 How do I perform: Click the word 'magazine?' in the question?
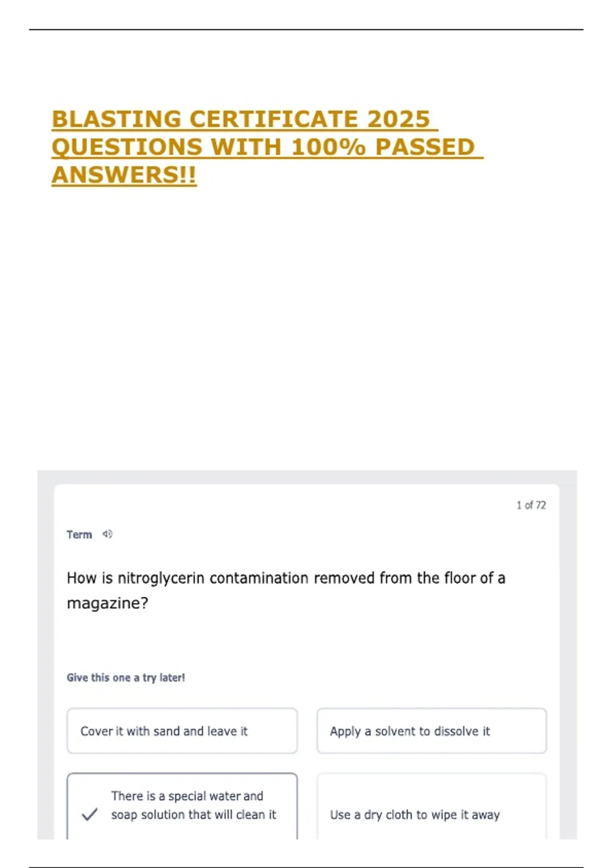pyautogui.click(x=107, y=603)
